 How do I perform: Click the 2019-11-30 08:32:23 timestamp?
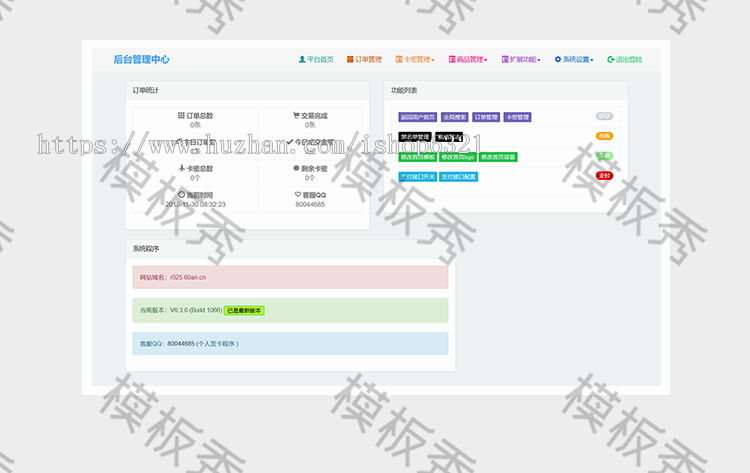pos(196,204)
